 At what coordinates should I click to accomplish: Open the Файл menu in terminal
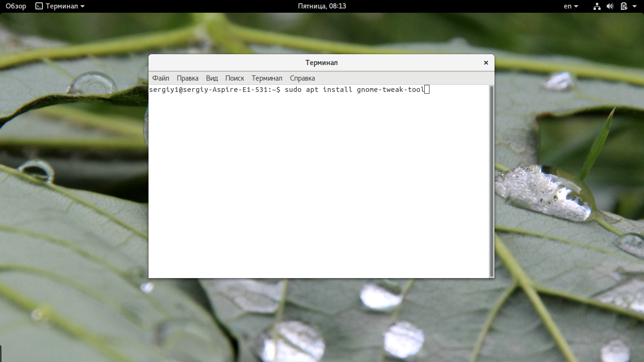(161, 78)
